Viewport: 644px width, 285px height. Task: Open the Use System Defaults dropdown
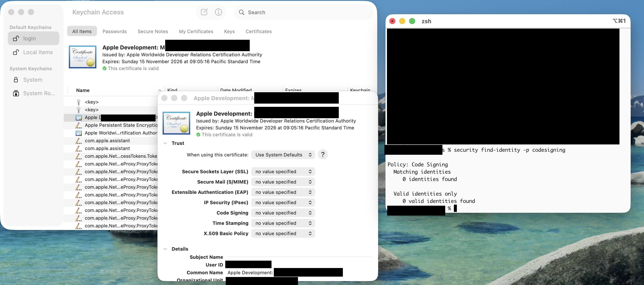coord(283,155)
